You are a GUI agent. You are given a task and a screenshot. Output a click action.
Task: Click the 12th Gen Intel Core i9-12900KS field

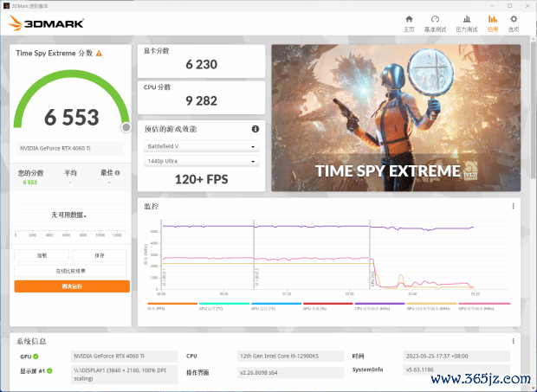(x=290, y=356)
